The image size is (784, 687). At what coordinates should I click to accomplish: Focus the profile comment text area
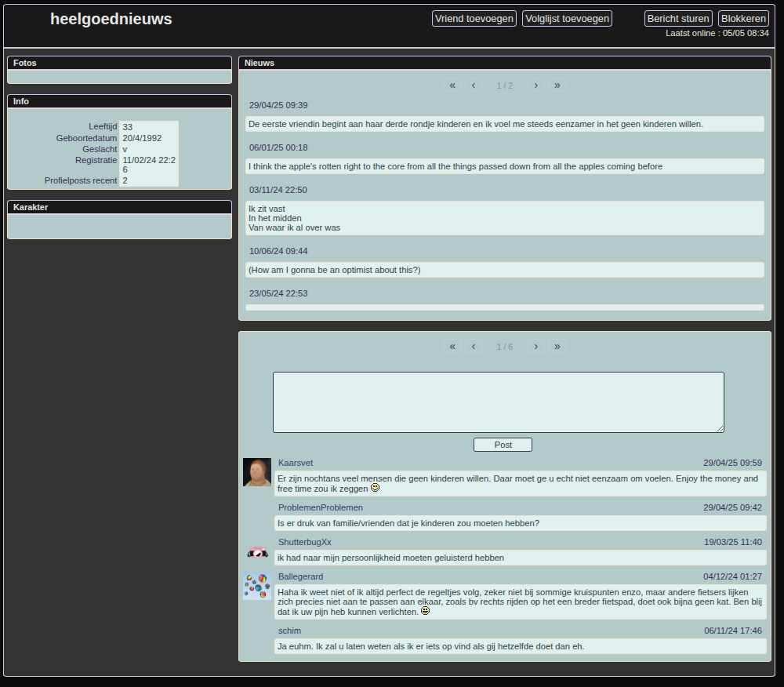point(498,402)
